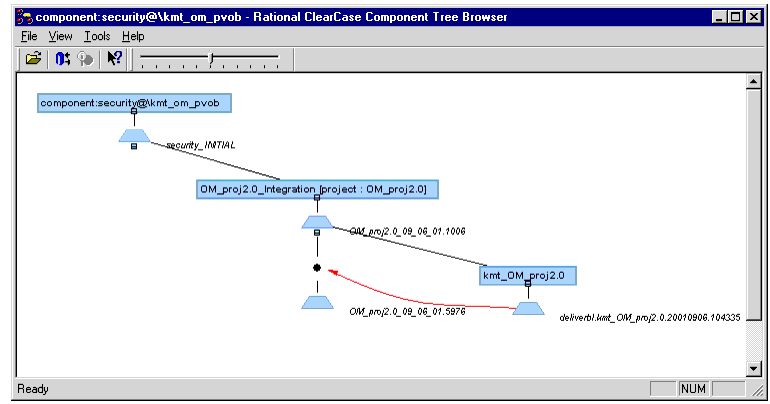Viewport: 770px width, 404px height.
Task: Click the deliverbl.kmt_OM_proj2.0.20010906.104335 label
Action: (650, 318)
